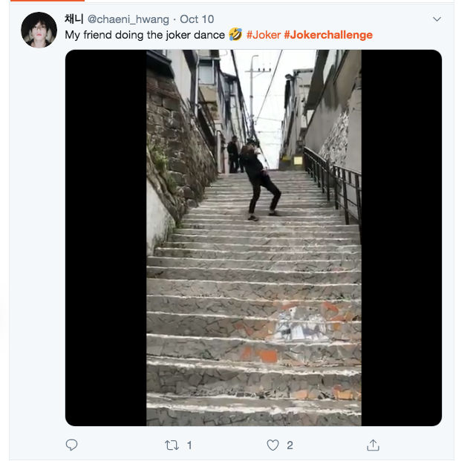476x461 pixels.
Task: Click the tweet text "My friend doing the joker dance"
Action: coord(144,35)
